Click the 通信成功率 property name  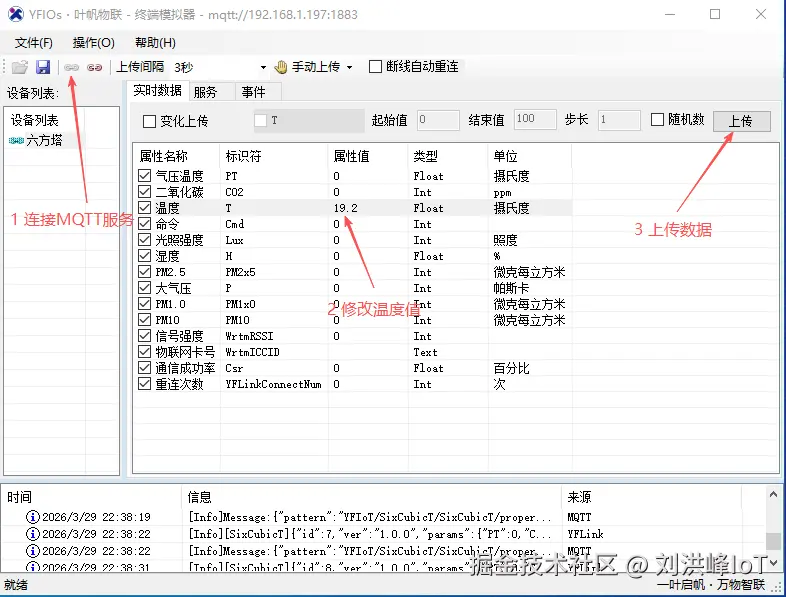click(x=185, y=368)
